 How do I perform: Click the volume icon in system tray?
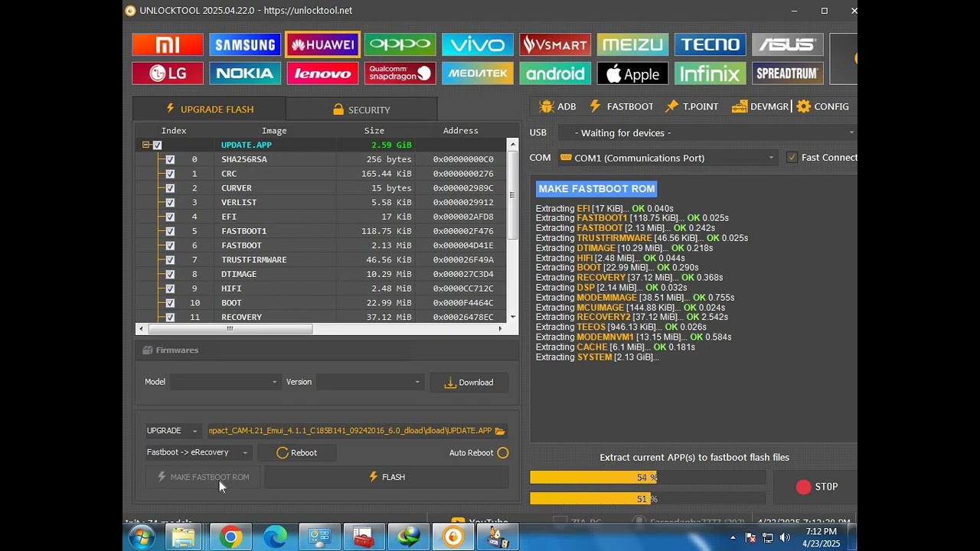[785, 537]
